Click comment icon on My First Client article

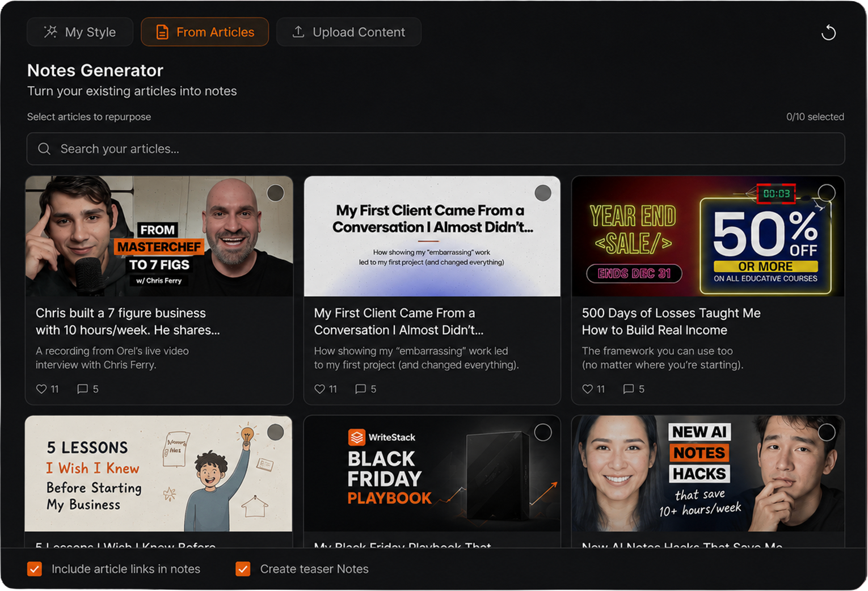[x=360, y=389]
